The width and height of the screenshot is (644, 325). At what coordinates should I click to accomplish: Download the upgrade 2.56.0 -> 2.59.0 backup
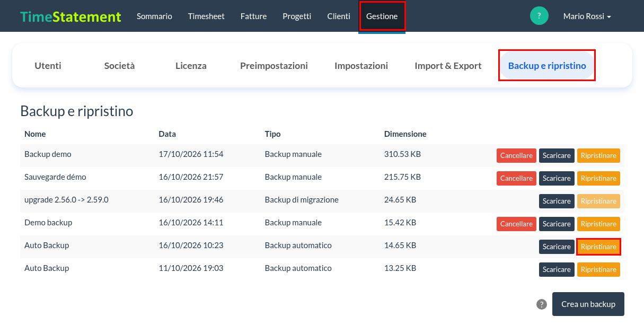tap(557, 201)
